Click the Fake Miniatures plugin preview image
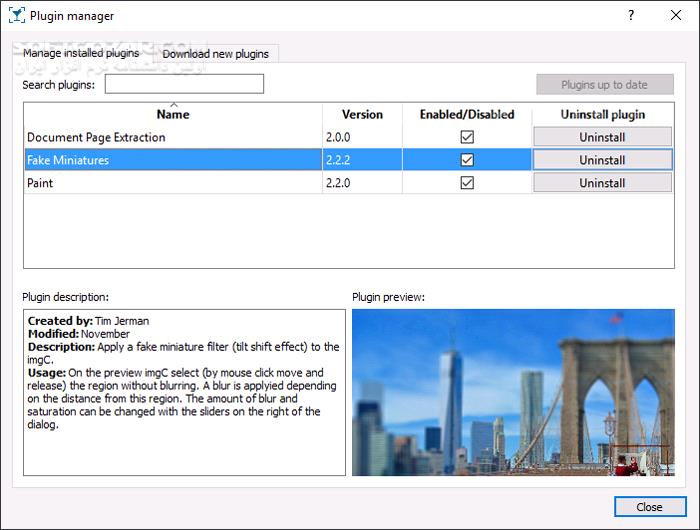 513,392
